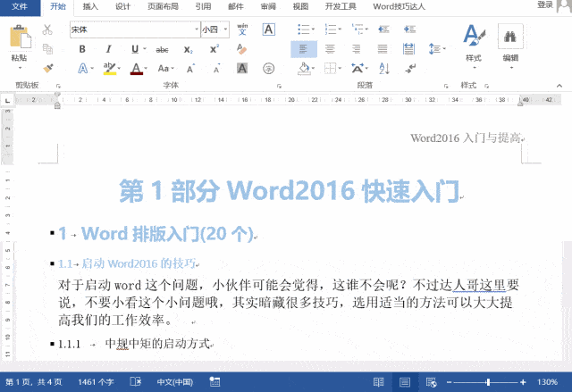The width and height of the screenshot is (572, 392).
Task: Open underline style dropdown arrow
Action: [x=145, y=49]
